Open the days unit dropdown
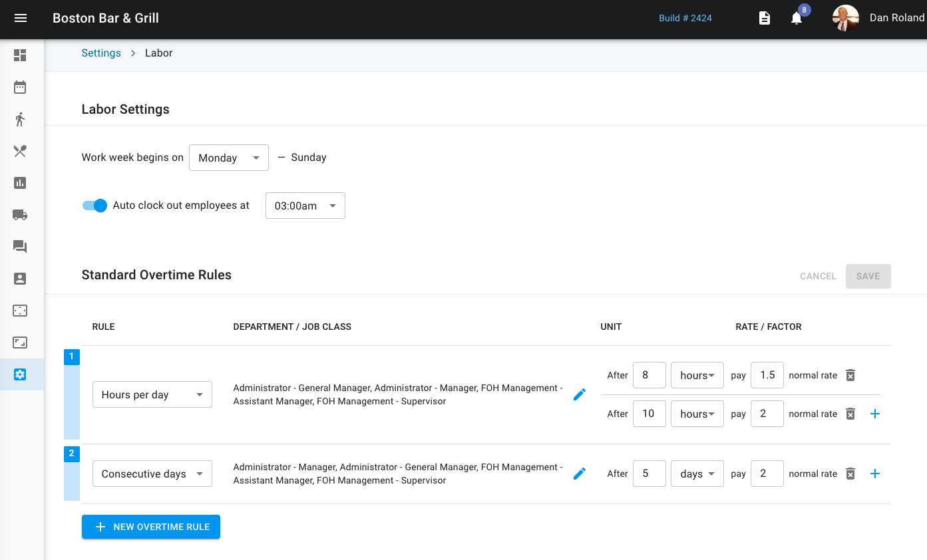927x560 pixels. point(697,474)
